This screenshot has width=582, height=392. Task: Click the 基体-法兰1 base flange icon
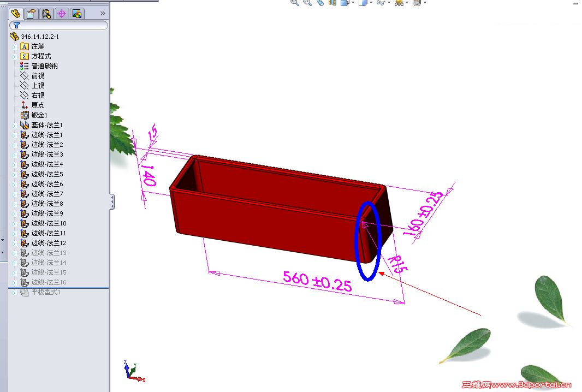pos(24,125)
